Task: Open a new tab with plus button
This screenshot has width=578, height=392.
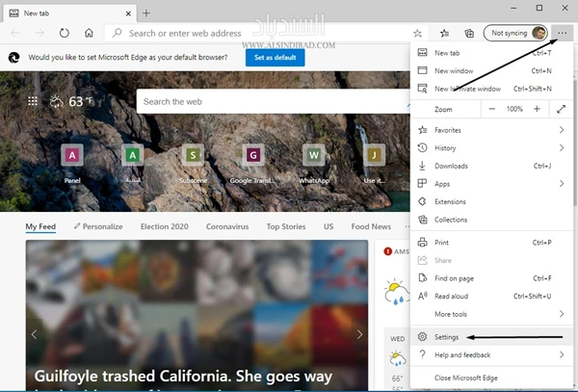Action: pyautogui.click(x=146, y=13)
